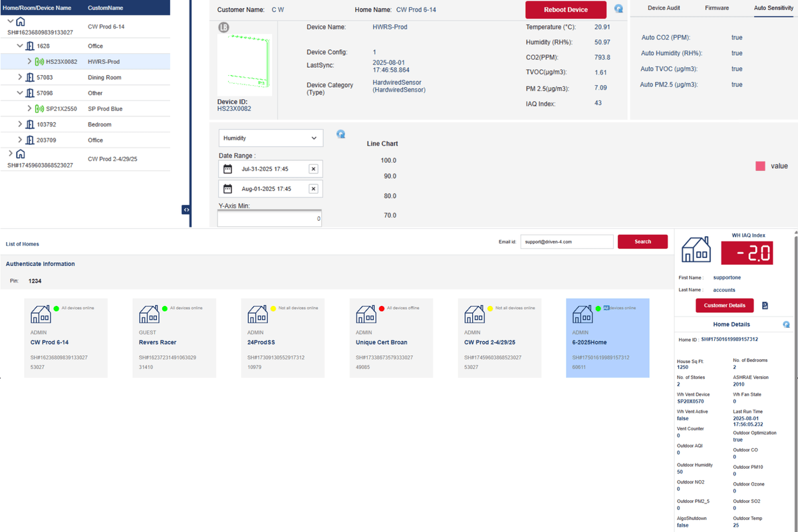Switch to the Firmware tab
798x532 pixels.
717,8
